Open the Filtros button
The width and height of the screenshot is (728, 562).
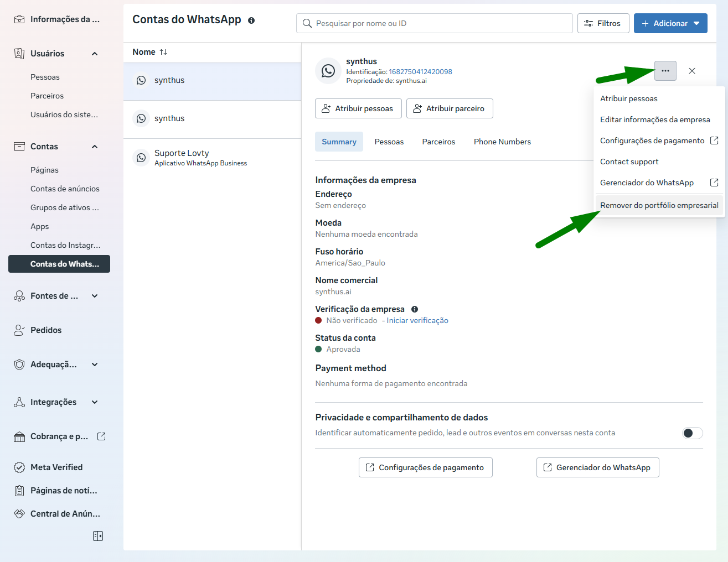(602, 23)
